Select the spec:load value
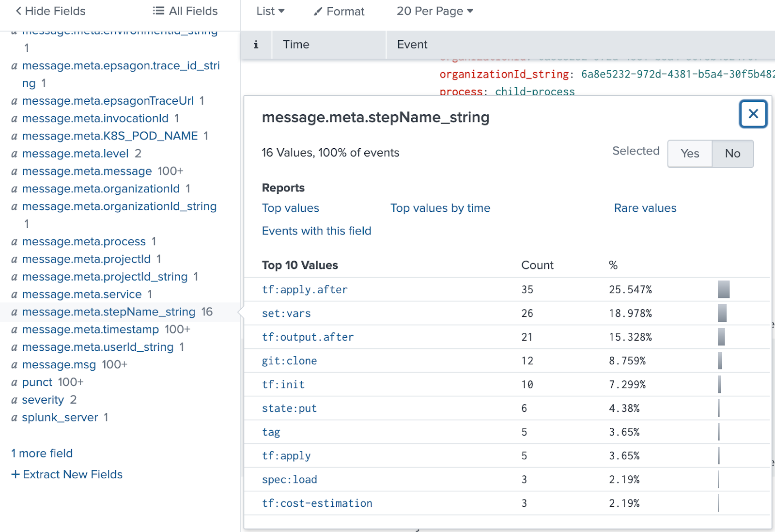Viewport: 775px width, 532px height. point(289,480)
